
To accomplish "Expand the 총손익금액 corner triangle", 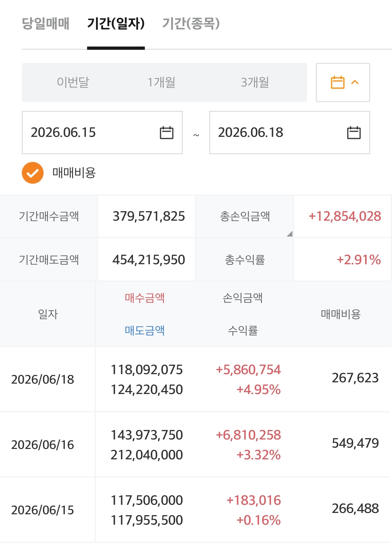I will coord(290,233).
